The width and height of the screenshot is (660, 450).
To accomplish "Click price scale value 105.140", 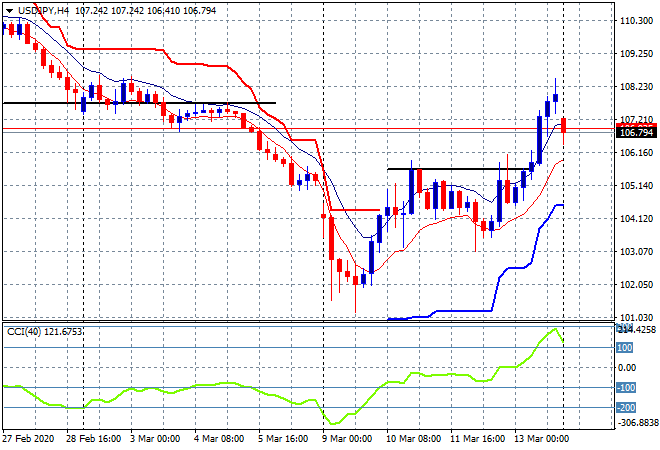I will pos(636,186).
